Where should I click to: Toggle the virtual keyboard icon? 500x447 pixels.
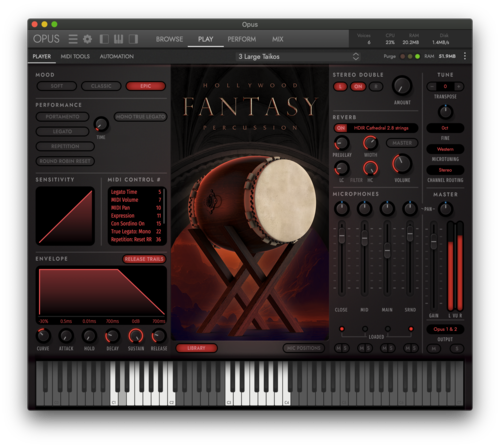point(119,39)
